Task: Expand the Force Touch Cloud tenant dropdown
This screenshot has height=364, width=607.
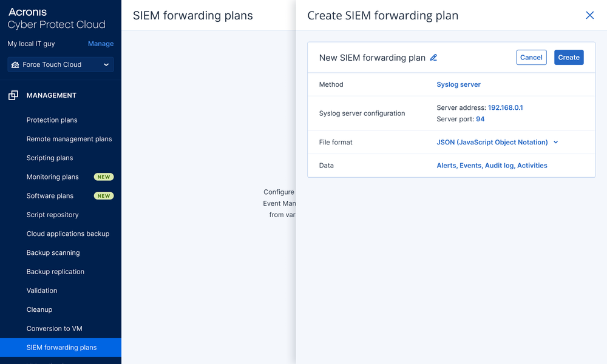Action: 106,65
